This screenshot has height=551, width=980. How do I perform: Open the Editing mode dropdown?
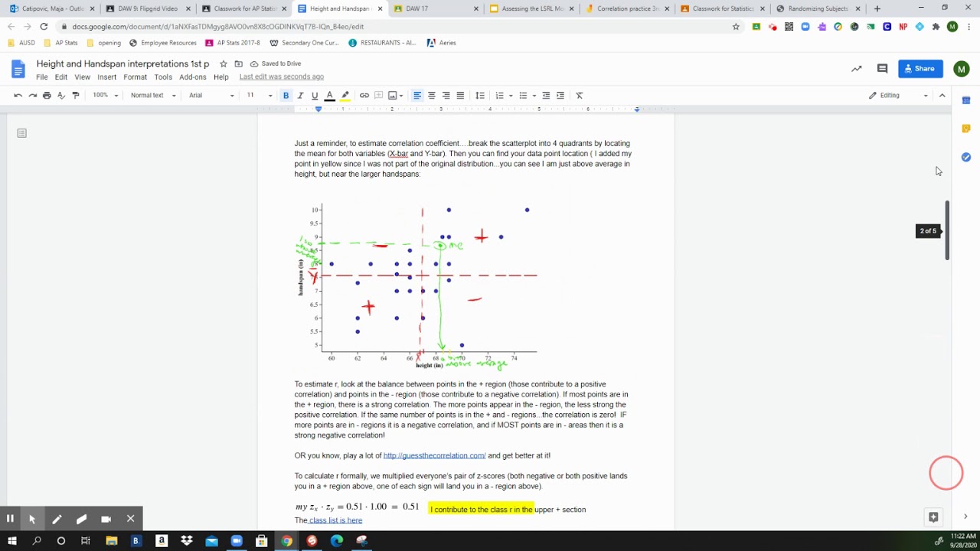point(898,95)
